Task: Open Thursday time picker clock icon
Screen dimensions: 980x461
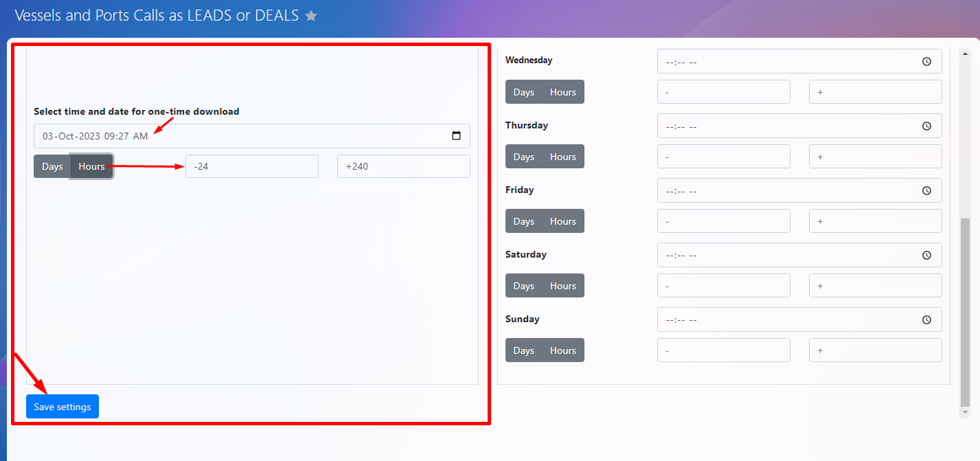Action: pyautogui.click(x=926, y=126)
